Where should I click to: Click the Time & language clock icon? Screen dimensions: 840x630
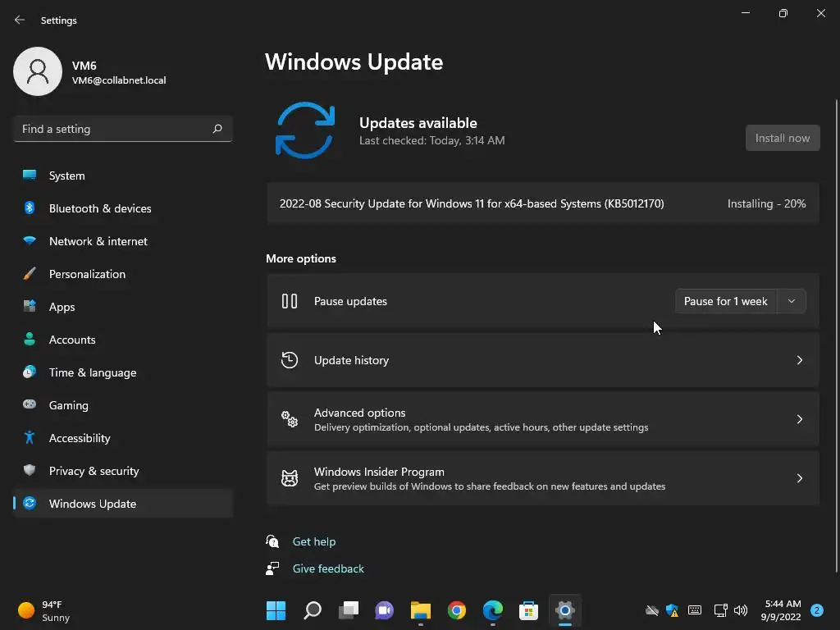[x=30, y=372]
